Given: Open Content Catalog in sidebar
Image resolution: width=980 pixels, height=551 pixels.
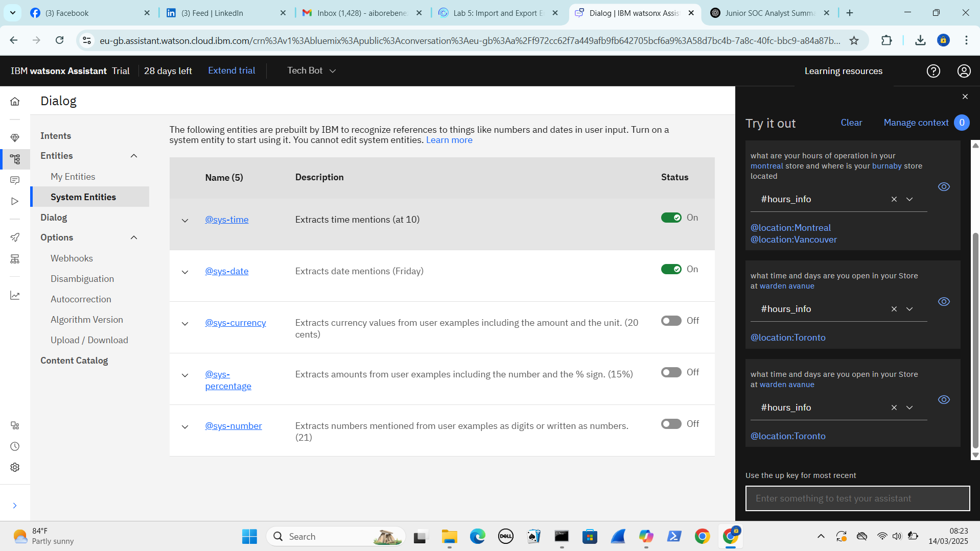Looking at the screenshot, I should point(74,361).
